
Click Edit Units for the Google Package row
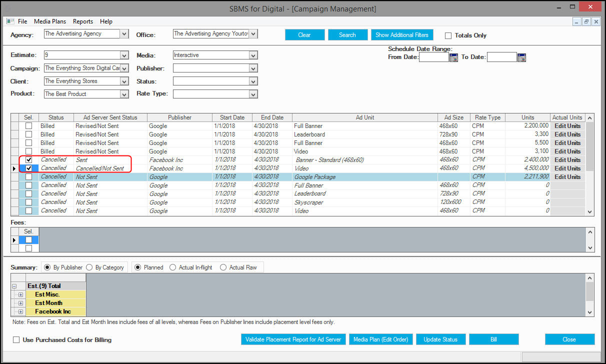[567, 177]
